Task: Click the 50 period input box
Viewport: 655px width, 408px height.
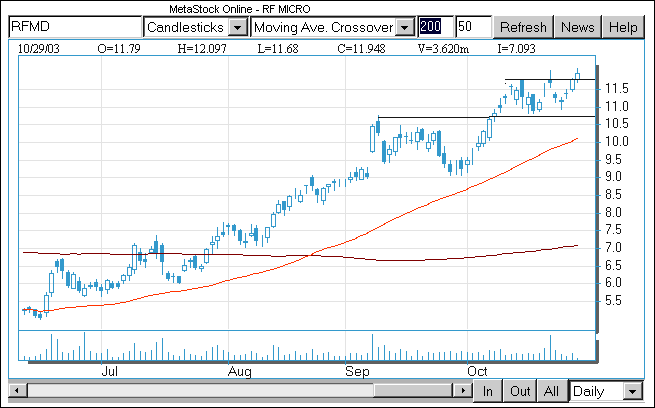Action: coord(473,27)
